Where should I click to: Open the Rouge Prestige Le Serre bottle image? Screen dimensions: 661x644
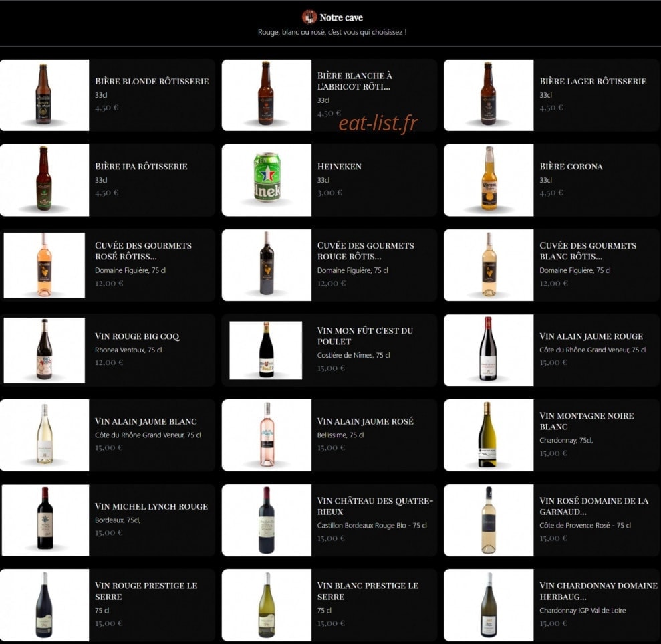click(x=44, y=605)
